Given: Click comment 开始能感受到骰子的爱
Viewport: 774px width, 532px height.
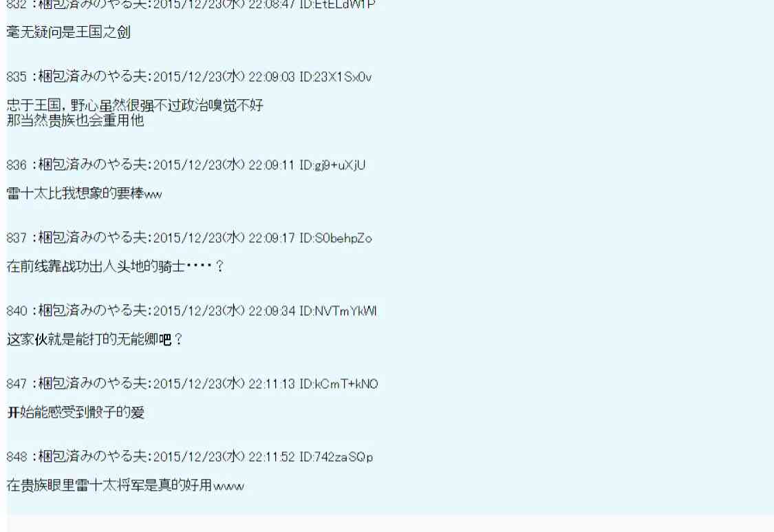Looking at the screenshot, I should tap(76, 412).
